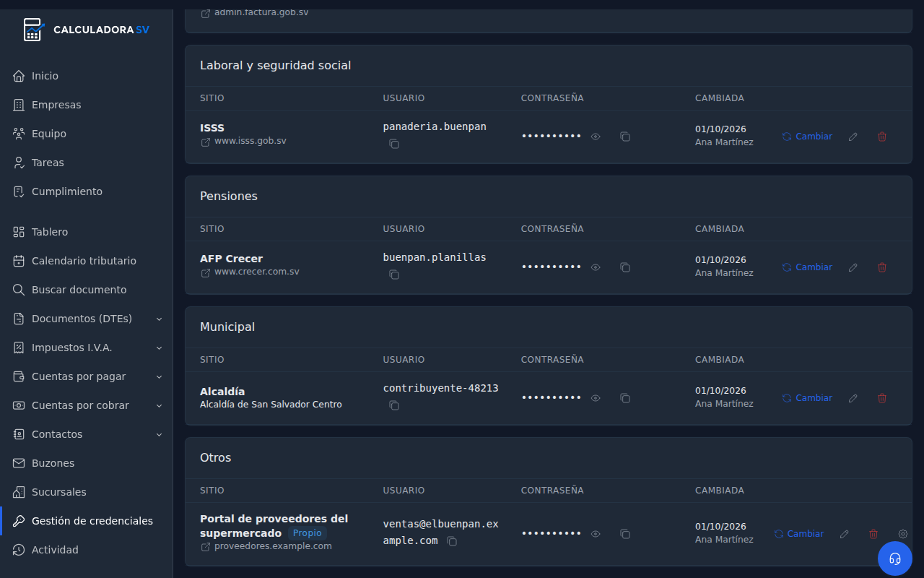Viewport: 924px width, 578px height.
Task: Copy the Alcaldía username contribuyente-48213
Action: point(394,405)
